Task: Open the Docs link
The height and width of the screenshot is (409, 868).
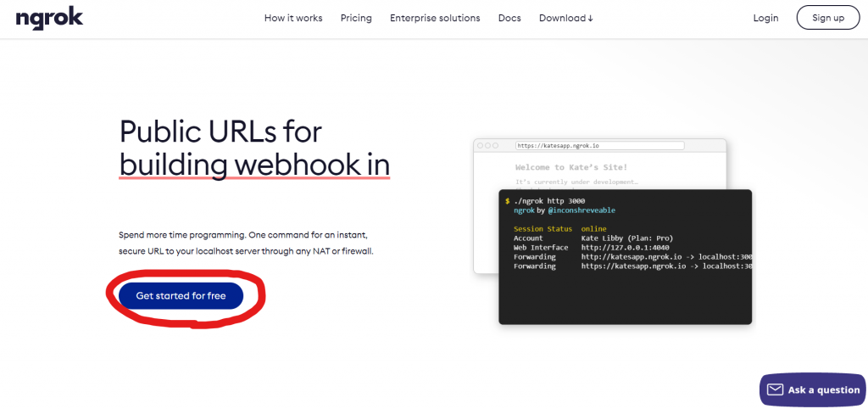Action: (x=509, y=19)
